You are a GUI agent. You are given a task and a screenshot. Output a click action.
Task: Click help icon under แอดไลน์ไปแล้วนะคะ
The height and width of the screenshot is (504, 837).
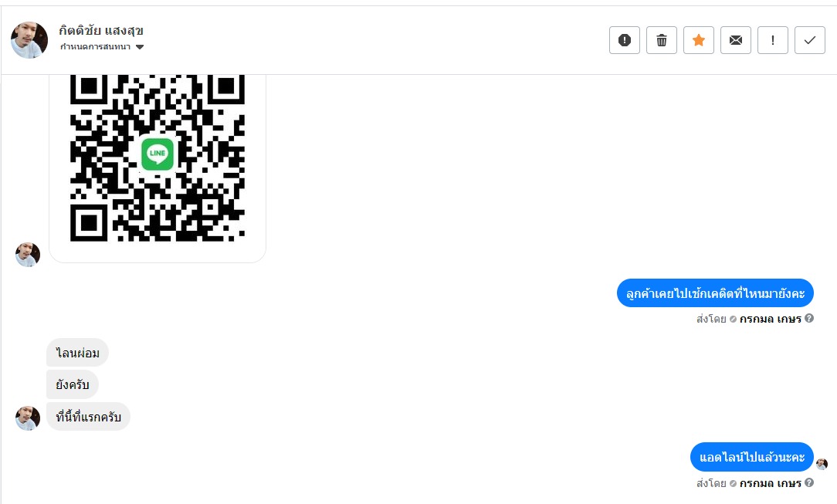809,482
